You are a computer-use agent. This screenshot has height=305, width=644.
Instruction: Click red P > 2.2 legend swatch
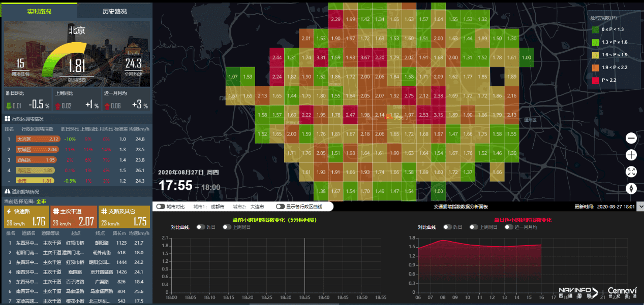click(x=595, y=80)
